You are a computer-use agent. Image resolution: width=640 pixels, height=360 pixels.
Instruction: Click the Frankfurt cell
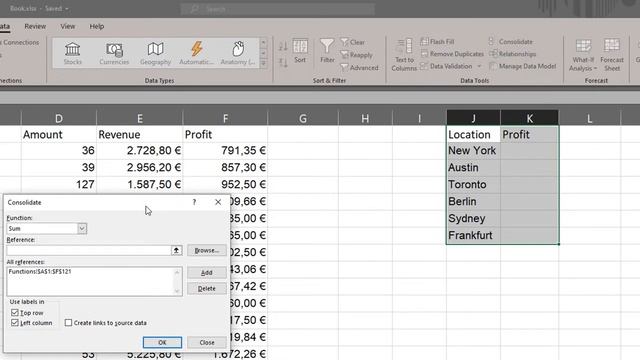click(x=473, y=236)
